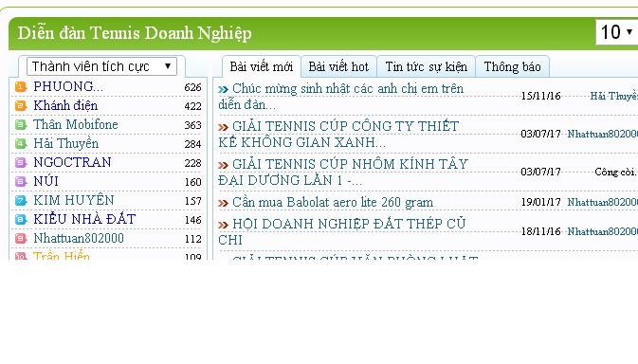Click author Nhattuan802000 on KHÔNG GIAN XANH post
638x364 pixels.
click(603, 134)
